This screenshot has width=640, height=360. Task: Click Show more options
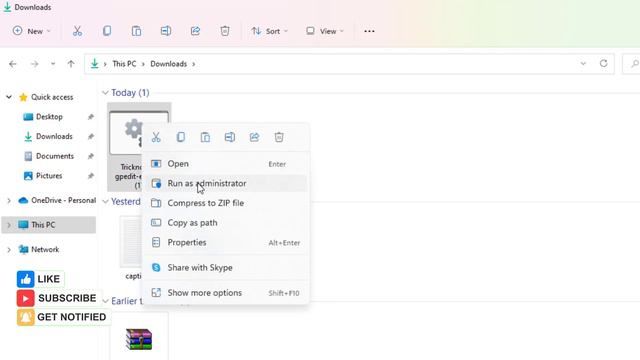226,293
